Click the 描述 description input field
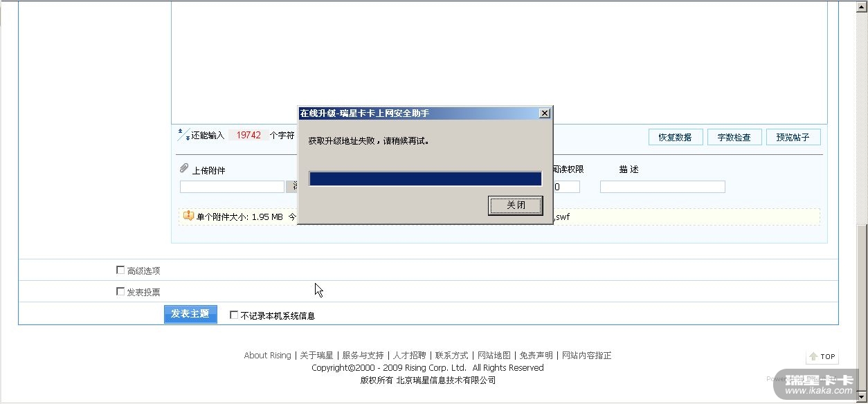This screenshot has width=868, height=404. point(662,187)
